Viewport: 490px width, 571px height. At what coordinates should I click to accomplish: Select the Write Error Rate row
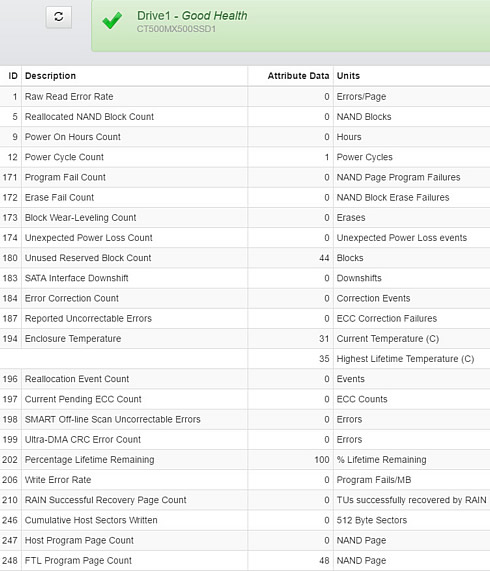tap(245, 480)
